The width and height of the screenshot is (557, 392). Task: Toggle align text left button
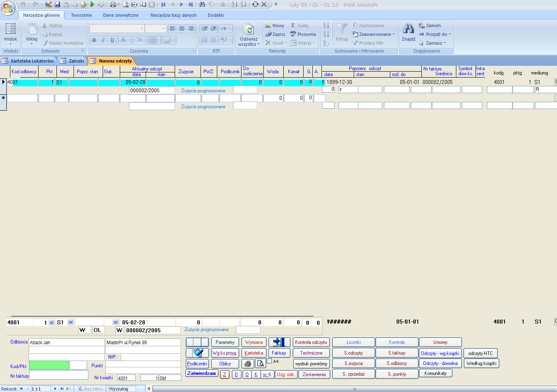(x=172, y=29)
